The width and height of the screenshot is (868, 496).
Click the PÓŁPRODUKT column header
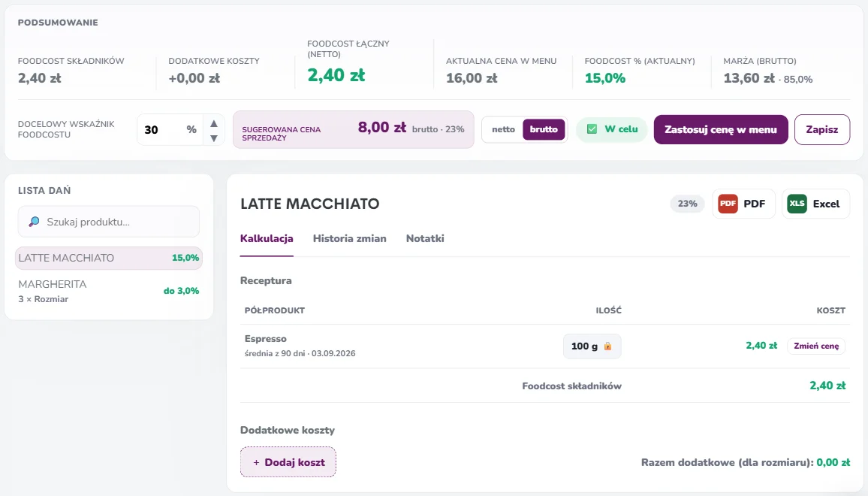pos(275,310)
